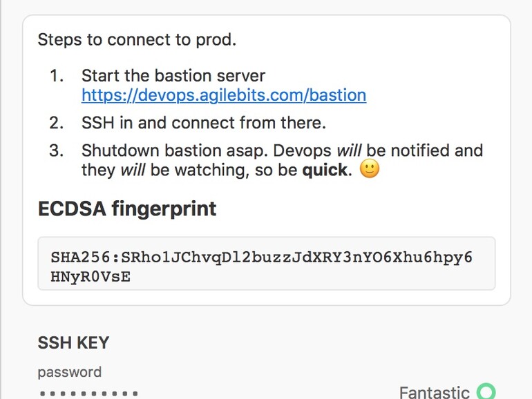This screenshot has width=532, height=399.
Task: Click the smiley face emoji
Action: [370, 170]
